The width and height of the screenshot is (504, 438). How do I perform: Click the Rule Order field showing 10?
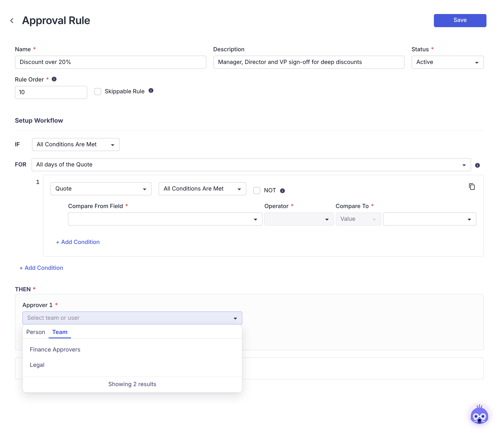[51, 92]
